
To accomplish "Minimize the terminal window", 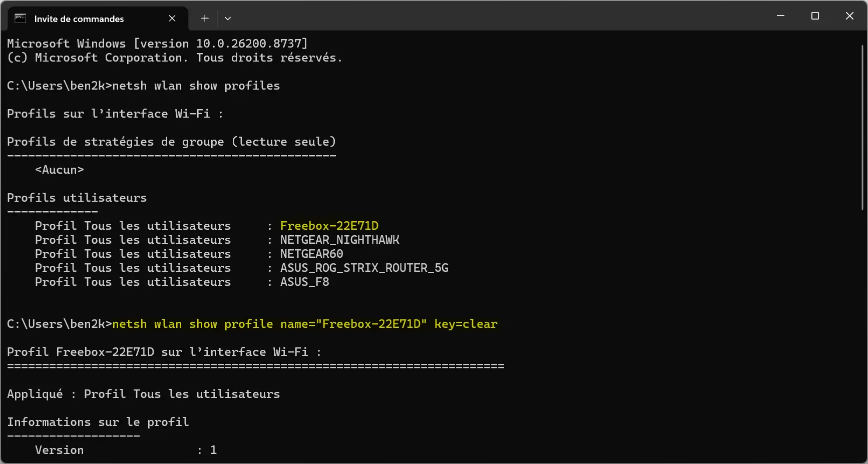I will click(x=780, y=16).
